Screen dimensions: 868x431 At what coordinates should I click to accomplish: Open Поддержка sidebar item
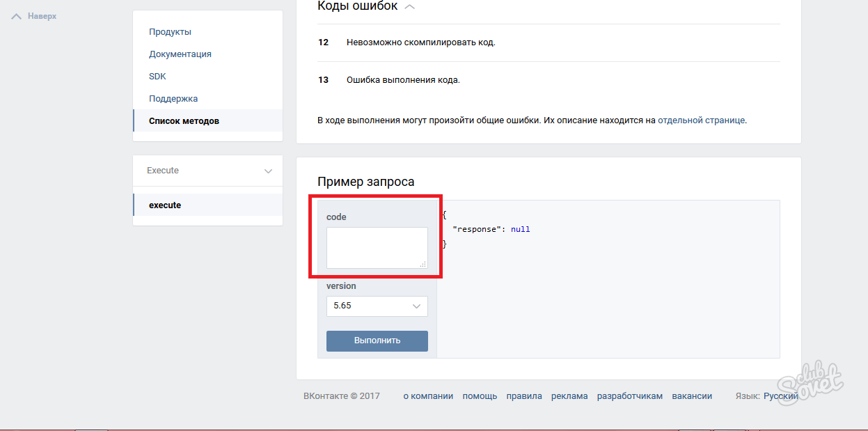[x=173, y=99]
